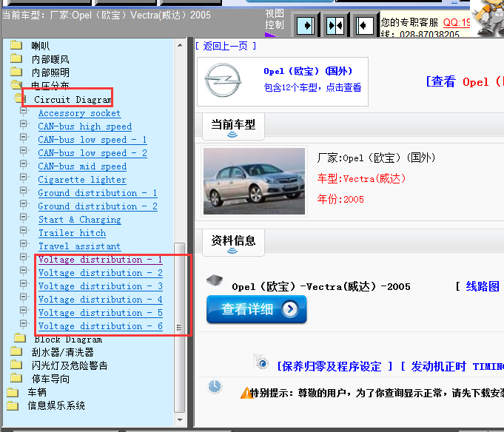The width and height of the screenshot is (504, 432).
Task: Click the warning triangle icon by 特别提示
Action: [x=246, y=393]
